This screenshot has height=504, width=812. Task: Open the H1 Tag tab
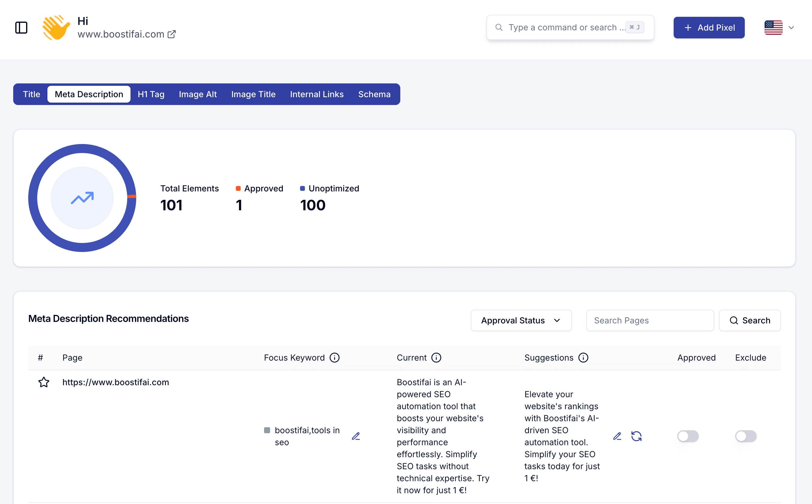point(151,94)
